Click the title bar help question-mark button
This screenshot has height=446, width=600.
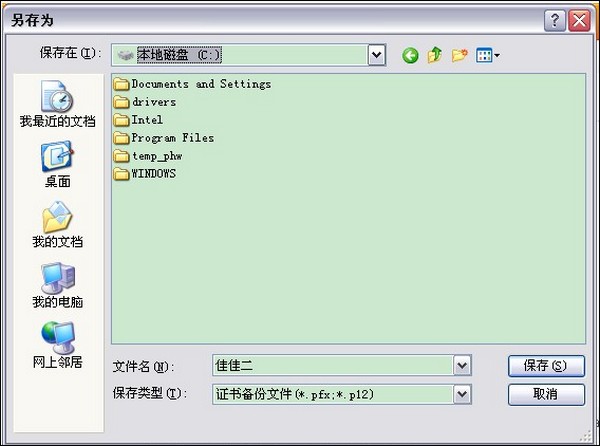coord(556,20)
